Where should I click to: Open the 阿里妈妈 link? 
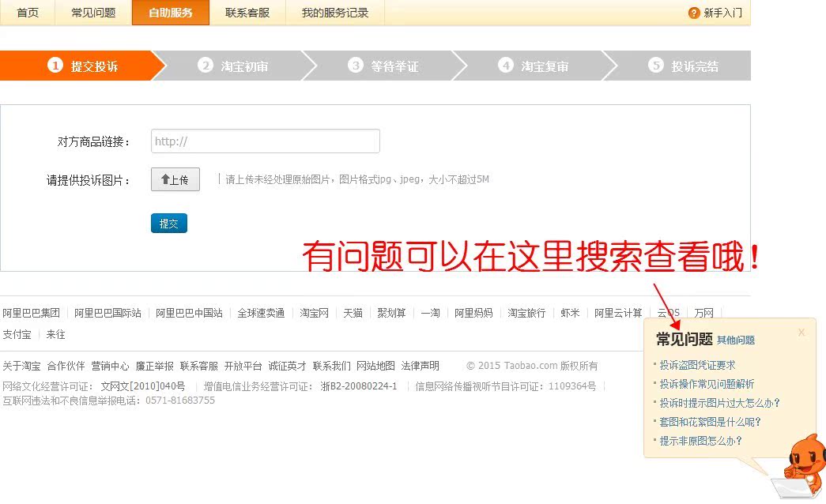[x=473, y=313]
